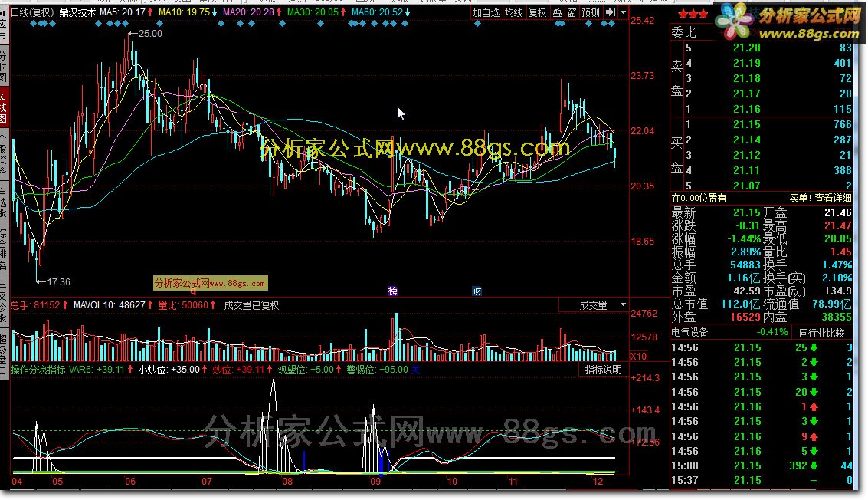Viewport: 868px width, 500px height.
Task: Click the three-star rating icon
Action: [693, 13]
